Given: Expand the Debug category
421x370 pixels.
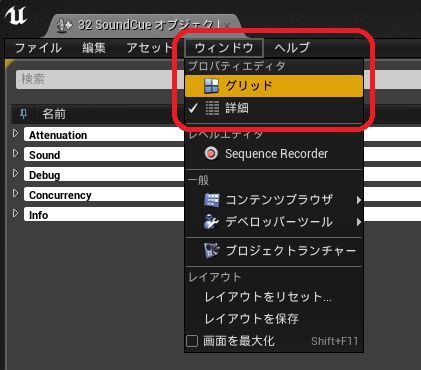Looking at the screenshot, I should (15, 173).
